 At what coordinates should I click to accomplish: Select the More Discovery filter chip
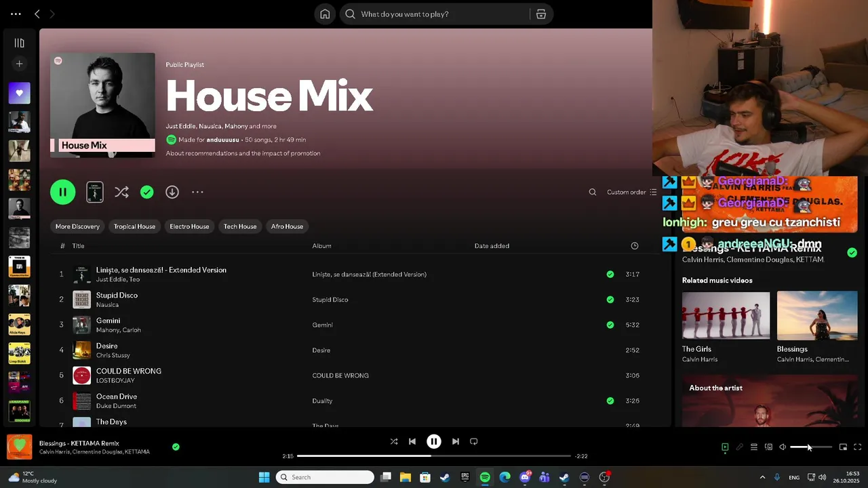click(x=77, y=226)
